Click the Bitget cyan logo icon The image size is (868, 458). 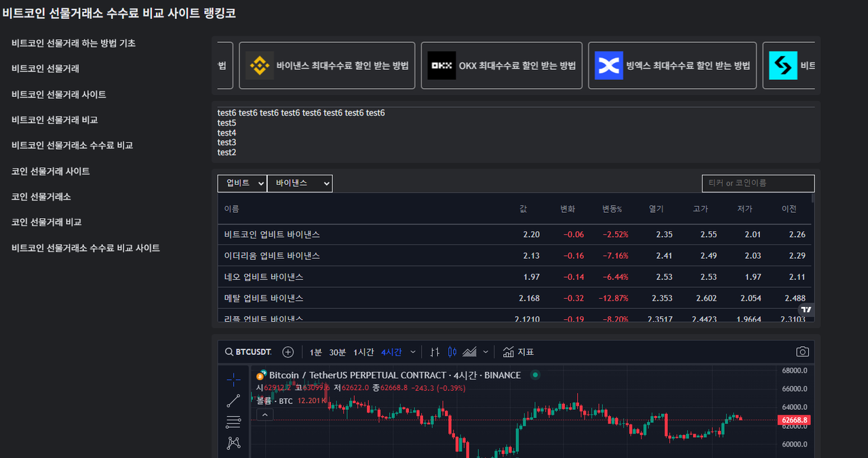[783, 66]
